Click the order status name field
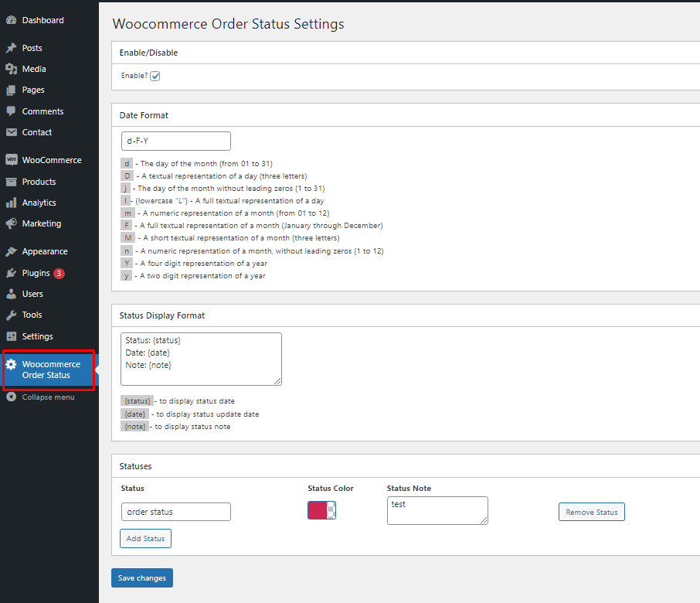This screenshot has height=603, width=700. tap(176, 512)
